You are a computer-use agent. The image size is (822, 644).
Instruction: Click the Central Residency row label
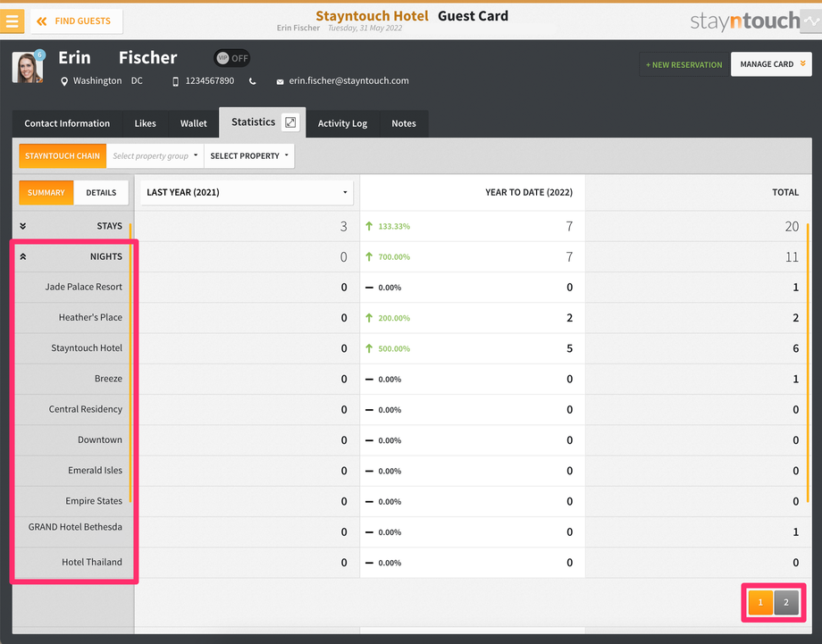[86, 409]
